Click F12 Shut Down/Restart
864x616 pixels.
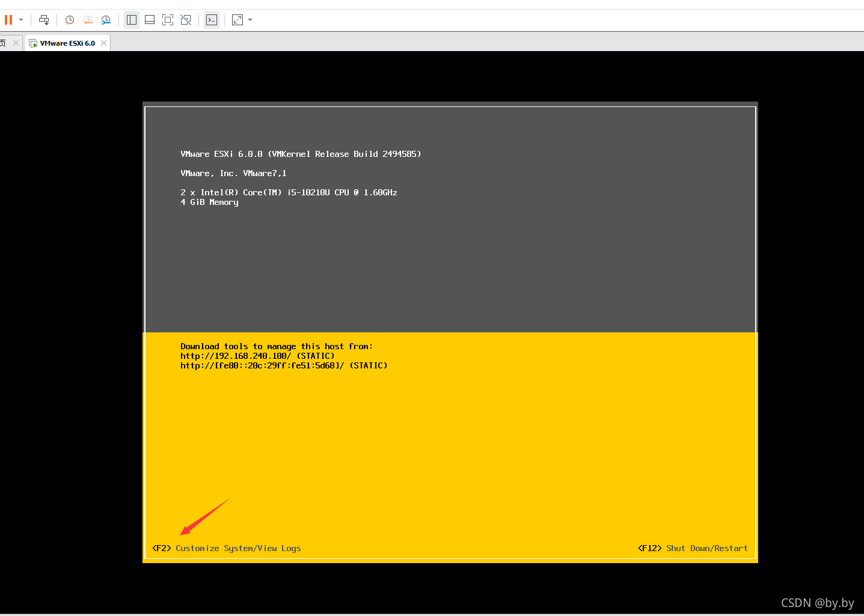693,548
